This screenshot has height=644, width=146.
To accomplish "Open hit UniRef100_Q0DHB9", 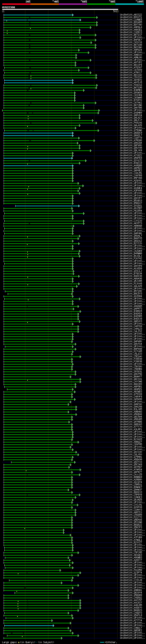I will tap(131, 113).
